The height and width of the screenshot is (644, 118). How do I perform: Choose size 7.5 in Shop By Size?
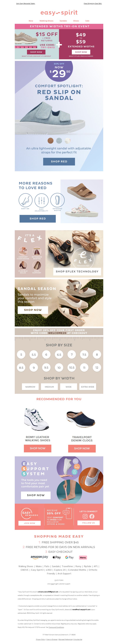84,354
